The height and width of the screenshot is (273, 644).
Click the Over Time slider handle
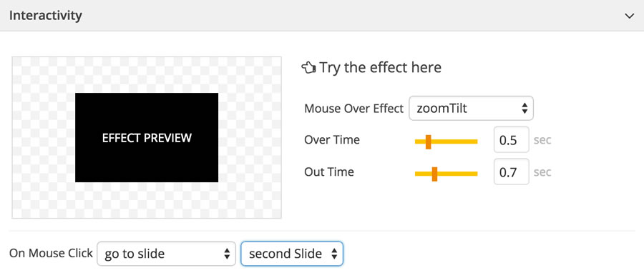pos(428,142)
